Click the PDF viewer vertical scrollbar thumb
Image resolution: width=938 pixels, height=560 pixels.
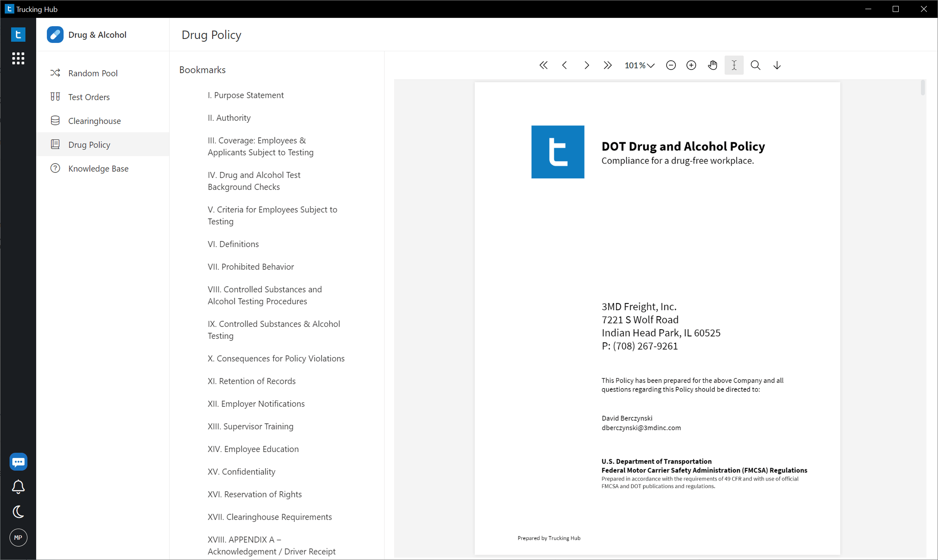pyautogui.click(x=923, y=88)
